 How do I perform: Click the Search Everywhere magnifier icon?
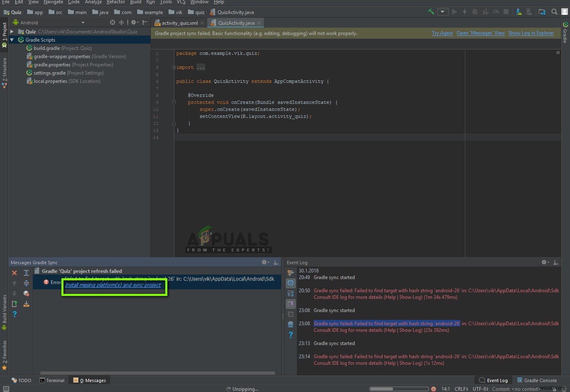click(x=554, y=12)
